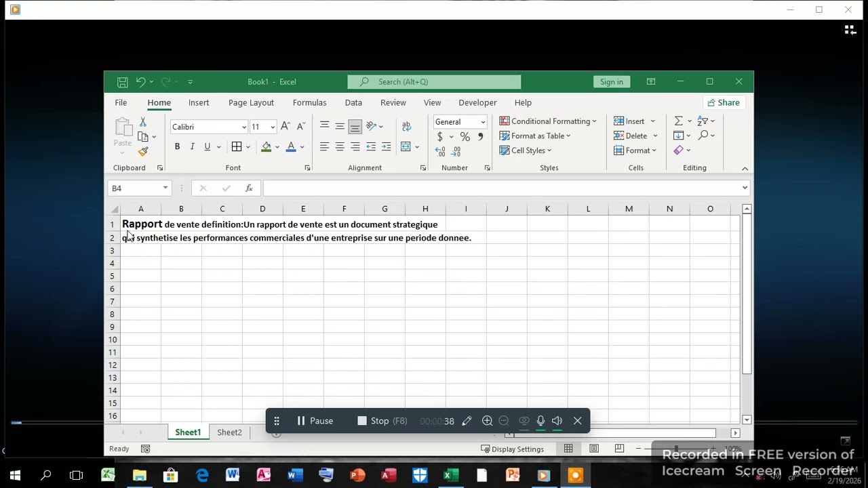The height and width of the screenshot is (488, 868).
Task: Click the Share button
Action: coord(723,102)
